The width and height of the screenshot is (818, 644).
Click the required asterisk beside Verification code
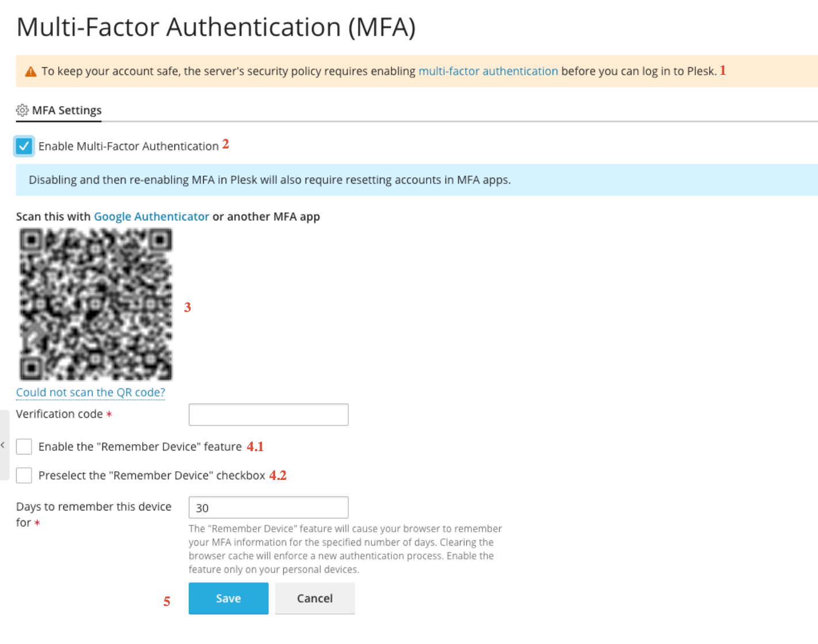pyautogui.click(x=109, y=414)
